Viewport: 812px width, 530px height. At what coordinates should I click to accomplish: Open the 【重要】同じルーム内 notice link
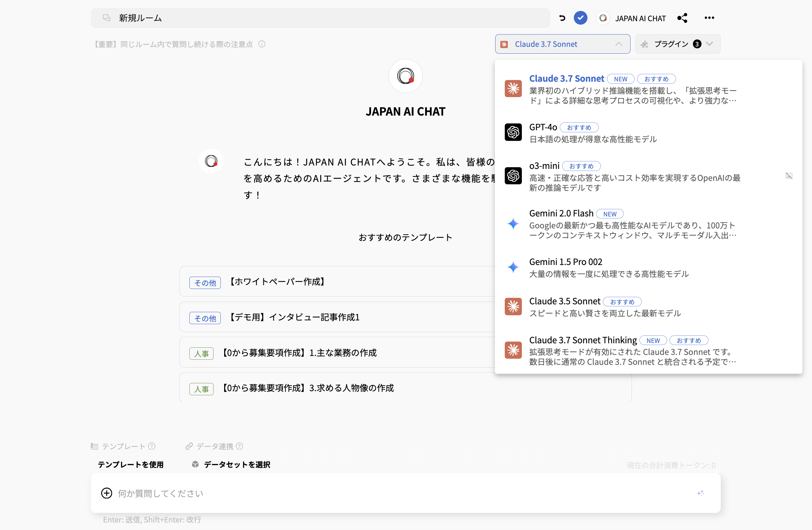173,44
